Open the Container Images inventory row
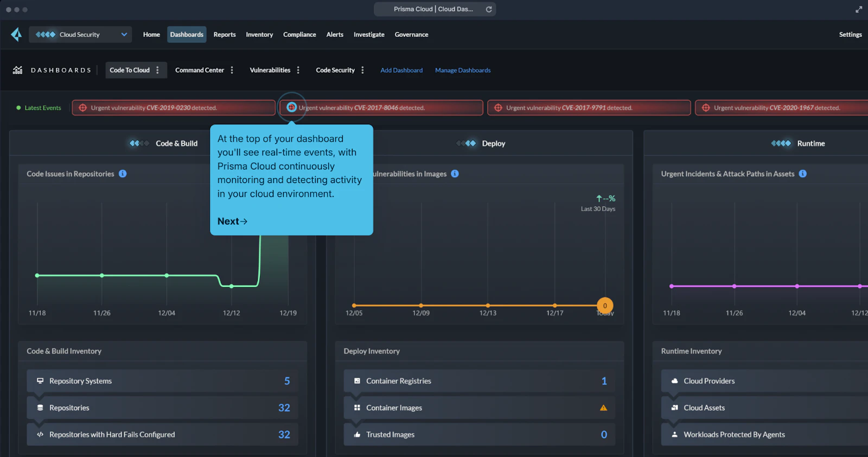868x457 pixels. [480, 408]
